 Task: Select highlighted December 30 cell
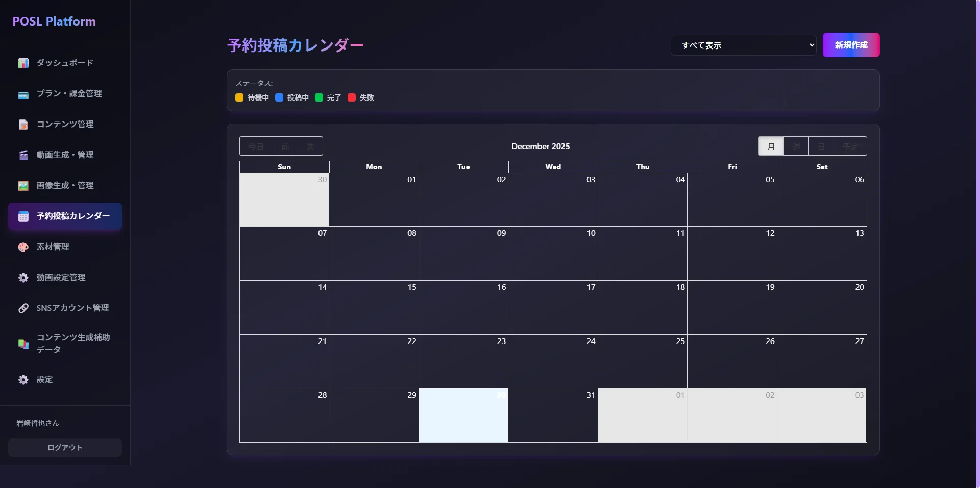click(463, 415)
